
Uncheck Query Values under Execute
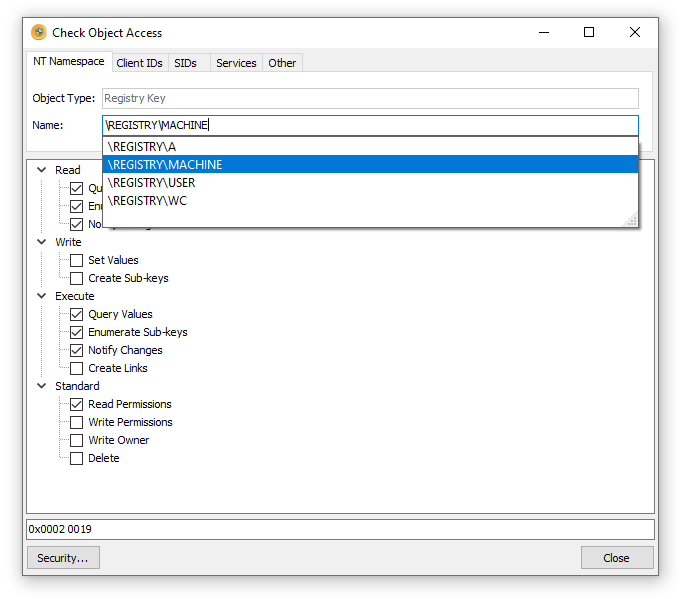click(77, 314)
